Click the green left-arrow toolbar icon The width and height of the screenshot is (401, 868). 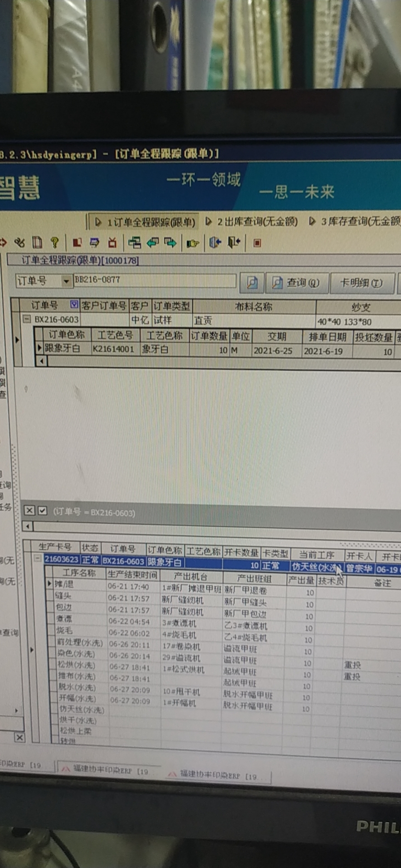[x=153, y=243]
